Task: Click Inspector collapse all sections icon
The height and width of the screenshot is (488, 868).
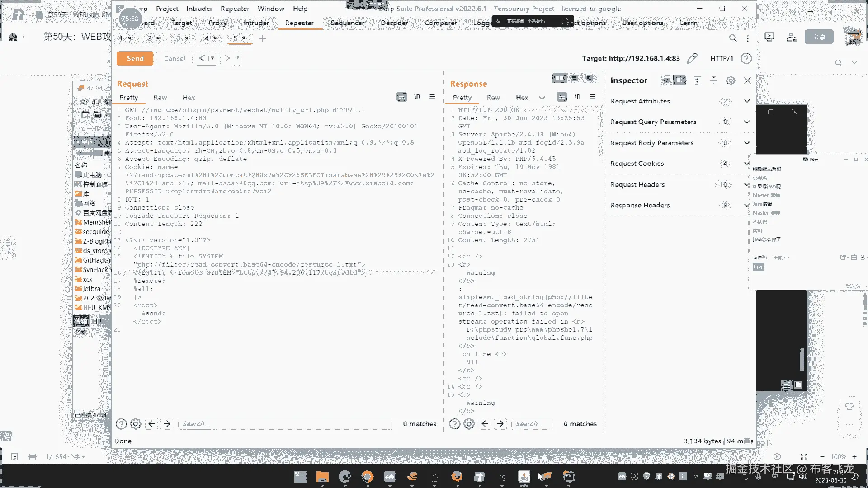Action: (714, 80)
